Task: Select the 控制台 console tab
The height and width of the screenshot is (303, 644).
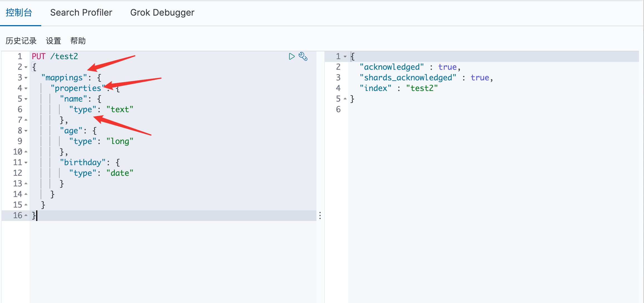Action: coord(19,13)
